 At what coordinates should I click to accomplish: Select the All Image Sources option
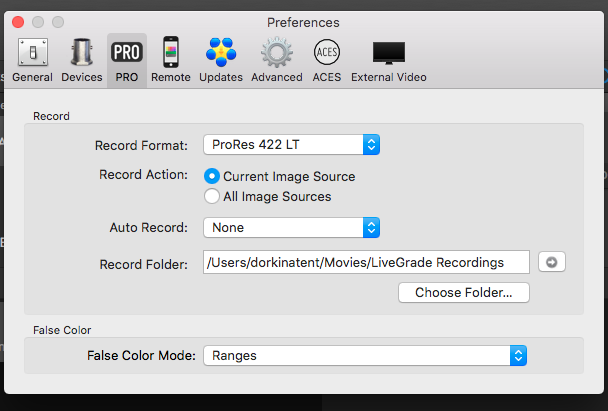coord(212,196)
